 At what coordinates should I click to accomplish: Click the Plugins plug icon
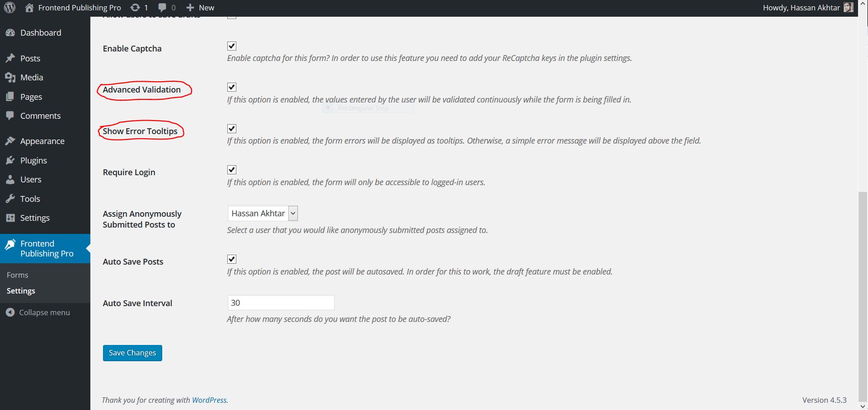[11, 160]
